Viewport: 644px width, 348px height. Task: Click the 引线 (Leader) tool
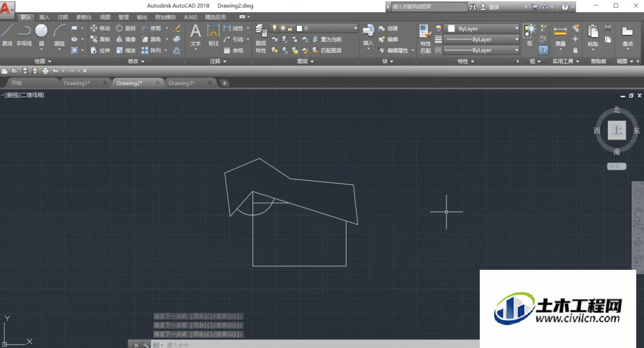pos(234,39)
